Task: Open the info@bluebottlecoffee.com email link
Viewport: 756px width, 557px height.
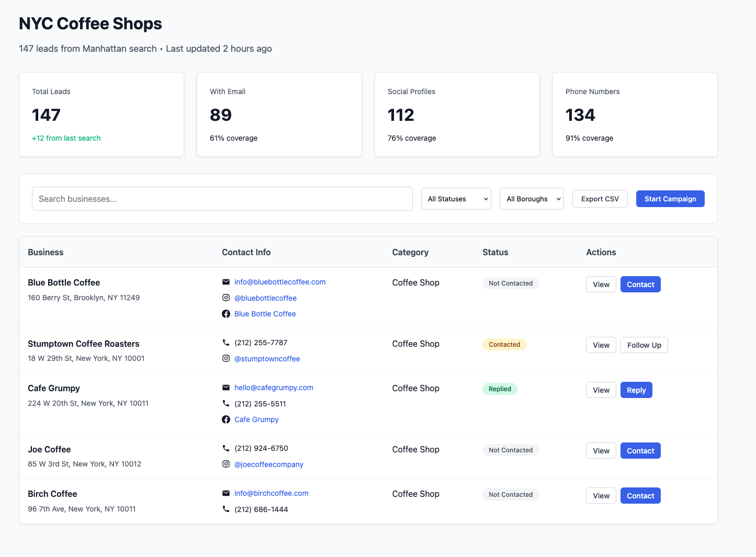Action: pos(280,282)
